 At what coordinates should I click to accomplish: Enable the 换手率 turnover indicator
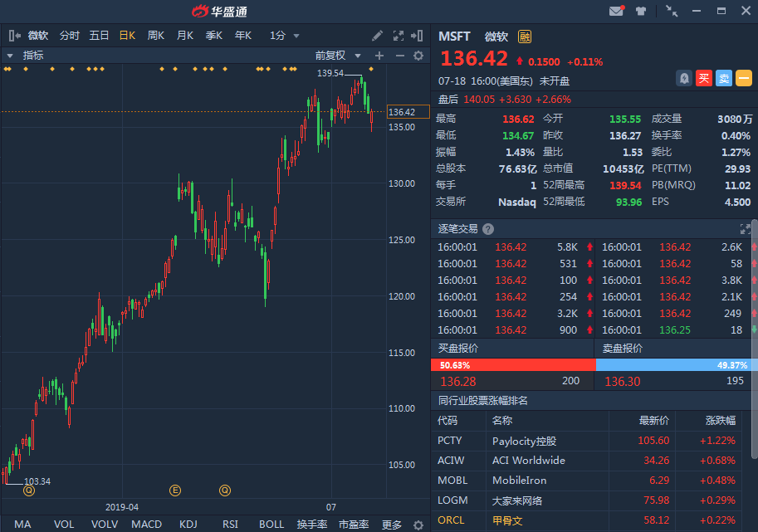312,525
